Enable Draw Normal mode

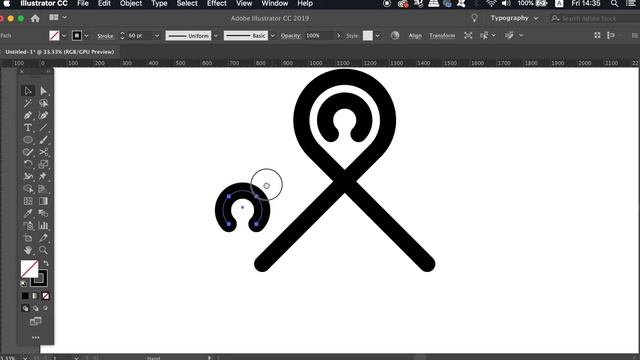[25, 308]
